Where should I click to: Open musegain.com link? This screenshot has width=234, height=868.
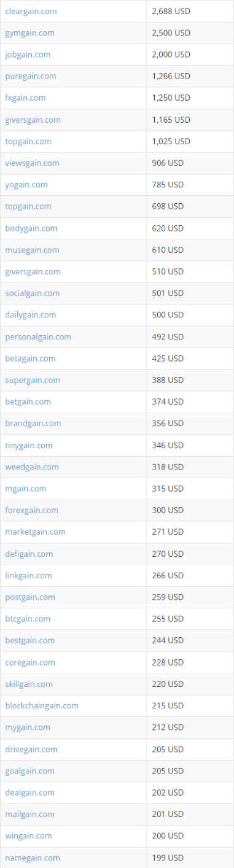coord(32,250)
